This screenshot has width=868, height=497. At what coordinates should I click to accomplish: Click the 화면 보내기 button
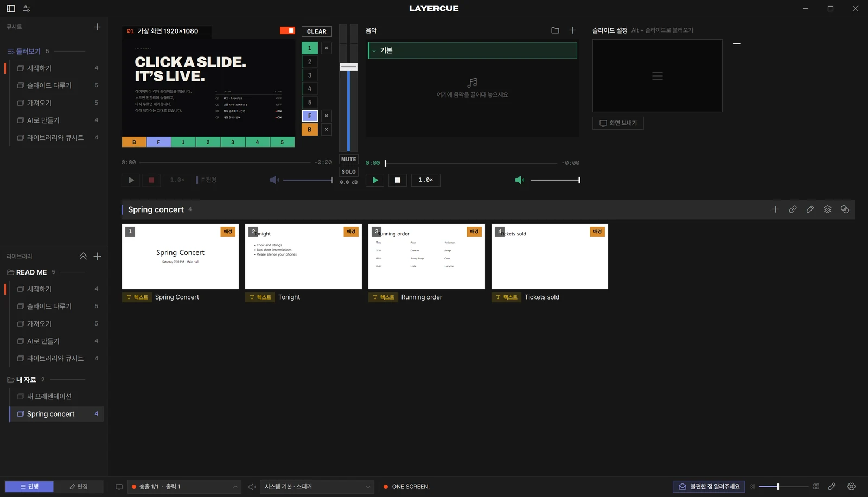(x=618, y=123)
